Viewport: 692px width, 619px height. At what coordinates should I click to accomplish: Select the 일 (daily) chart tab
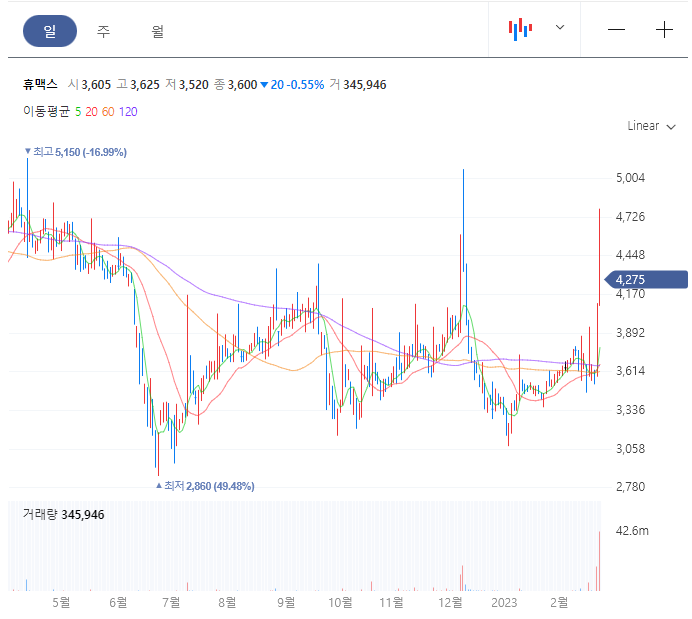50,31
